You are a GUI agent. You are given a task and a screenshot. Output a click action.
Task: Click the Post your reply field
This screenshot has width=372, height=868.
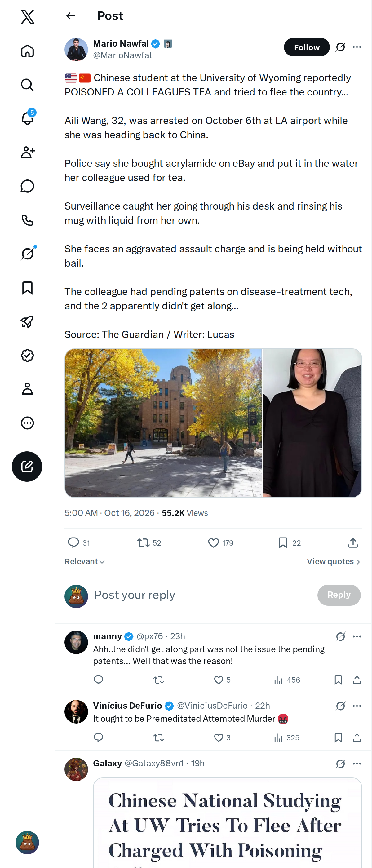coord(202,595)
